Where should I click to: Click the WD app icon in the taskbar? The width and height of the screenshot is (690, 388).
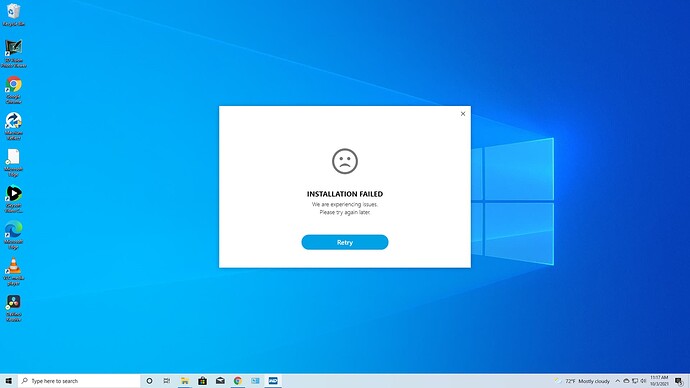[x=273, y=381]
